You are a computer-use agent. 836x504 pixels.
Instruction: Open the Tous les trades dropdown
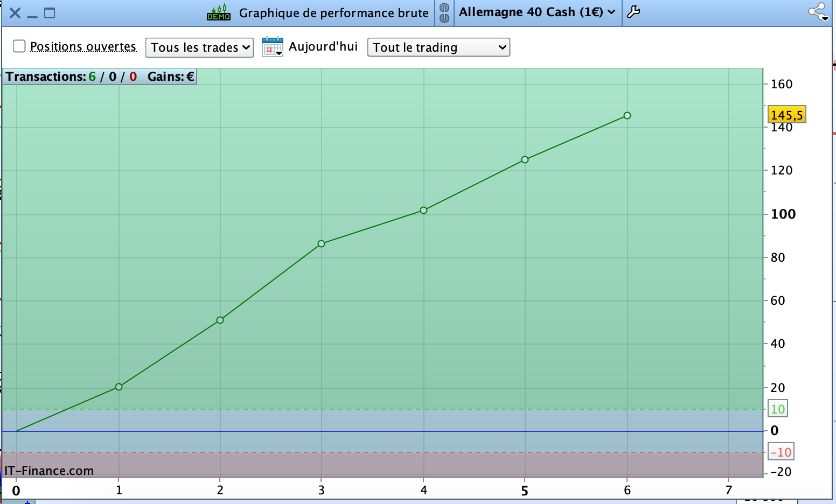pos(200,47)
